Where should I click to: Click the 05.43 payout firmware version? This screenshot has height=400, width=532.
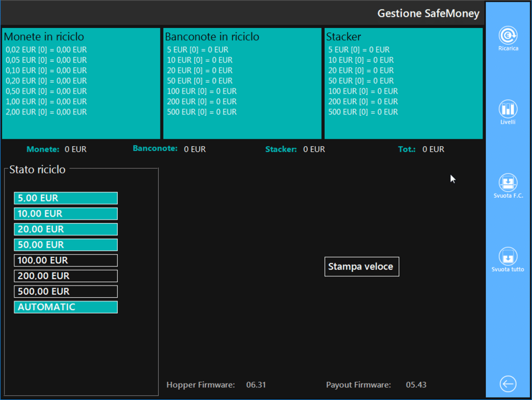pos(416,385)
